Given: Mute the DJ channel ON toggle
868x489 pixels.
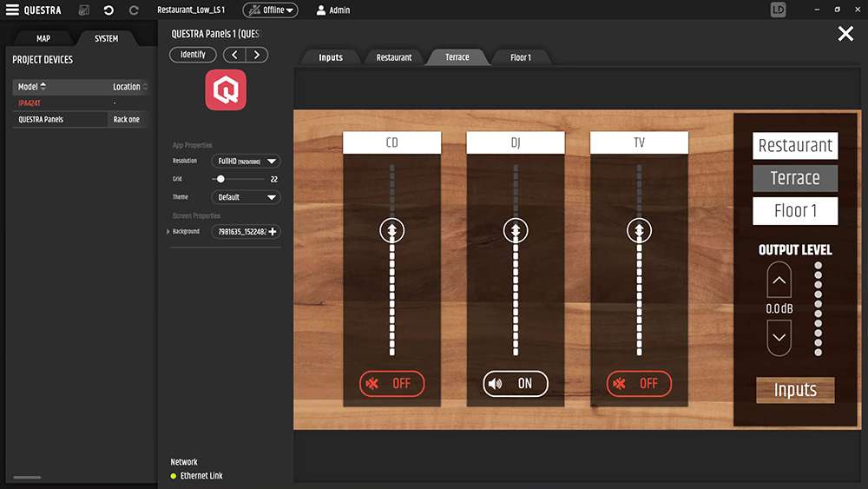Looking at the screenshot, I should click(x=516, y=384).
